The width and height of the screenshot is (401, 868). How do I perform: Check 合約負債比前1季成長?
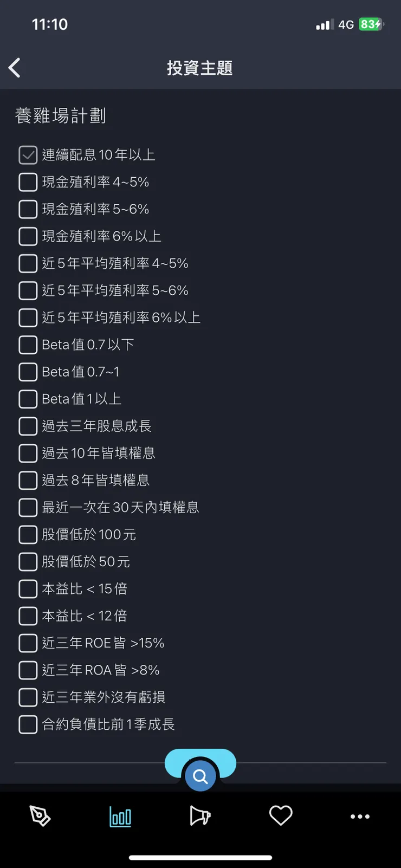(28, 724)
